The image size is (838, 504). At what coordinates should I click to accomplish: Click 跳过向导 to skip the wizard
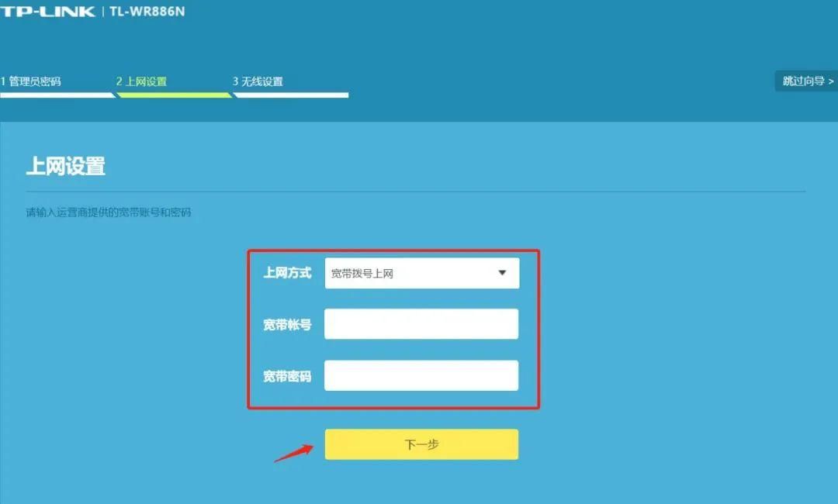pos(807,81)
